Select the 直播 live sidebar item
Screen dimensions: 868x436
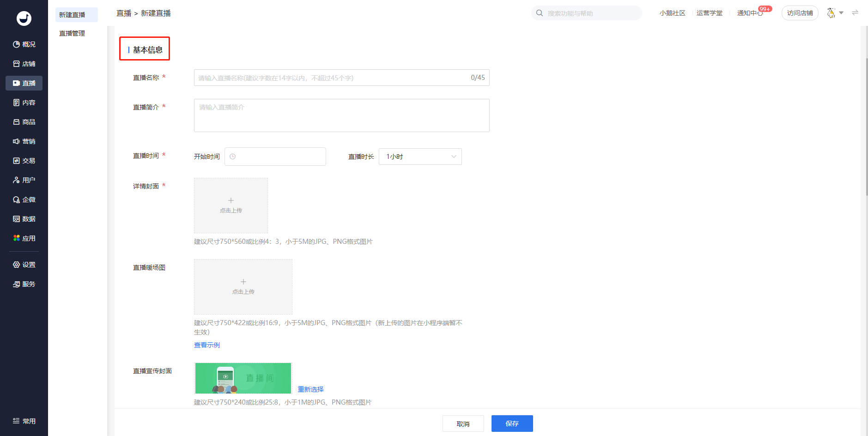[24, 83]
